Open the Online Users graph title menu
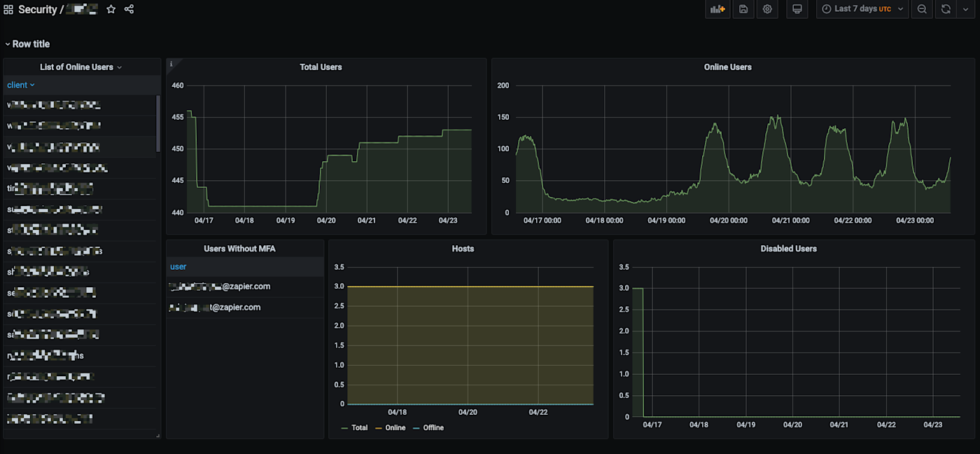The width and height of the screenshot is (980, 454). tap(727, 67)
